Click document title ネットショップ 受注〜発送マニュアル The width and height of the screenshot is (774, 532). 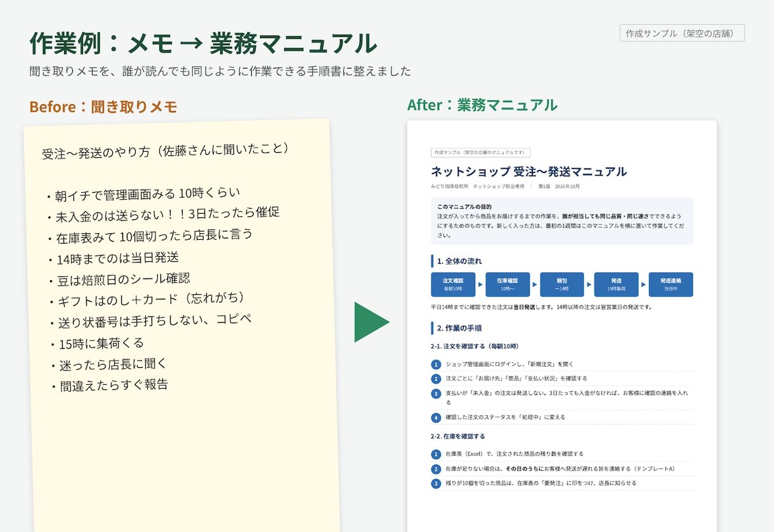[528, 172]
